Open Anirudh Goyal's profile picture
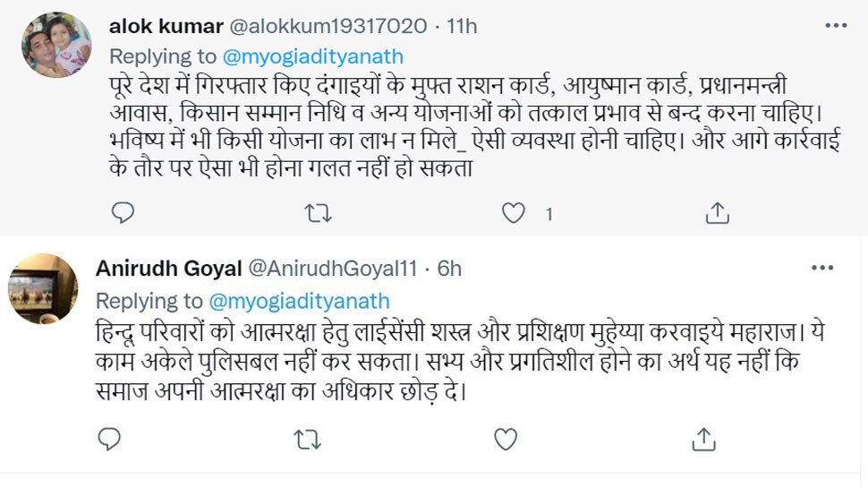Screen dimensions: 868x488 [x=43, y=288]
